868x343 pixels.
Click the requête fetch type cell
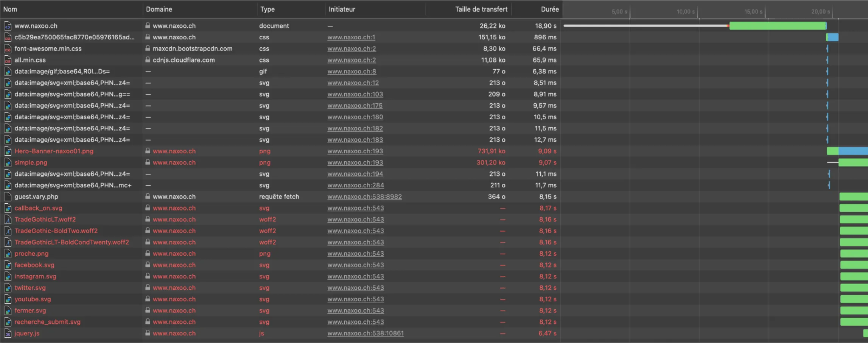(279, 196)
